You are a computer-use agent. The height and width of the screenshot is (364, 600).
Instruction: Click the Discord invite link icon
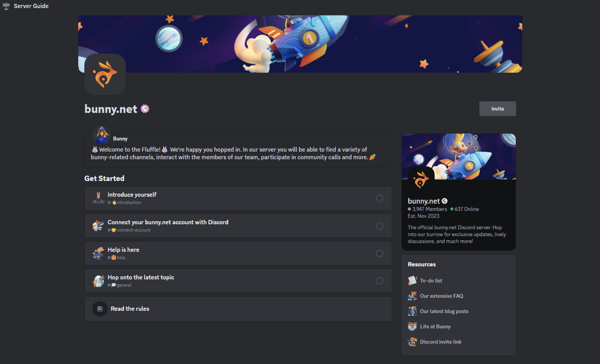pyautogui.click(x=412, y=342)
